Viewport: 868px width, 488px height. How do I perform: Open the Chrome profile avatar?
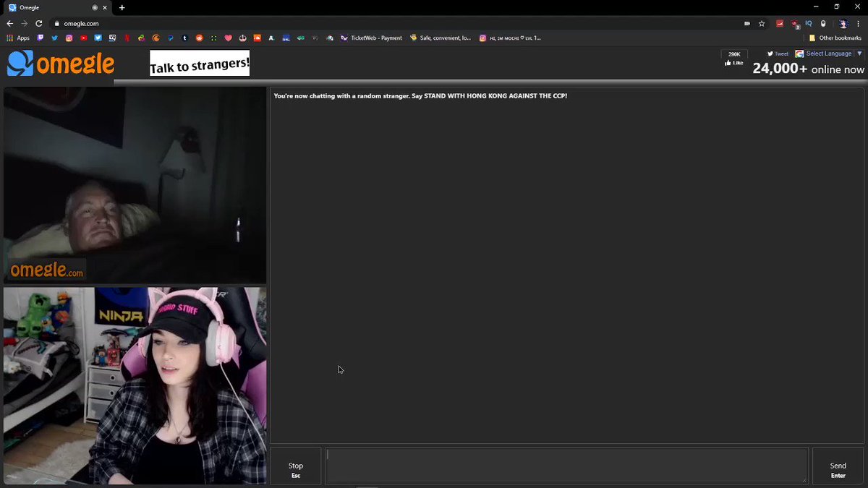pyautogui.click(x=843, y=23)
